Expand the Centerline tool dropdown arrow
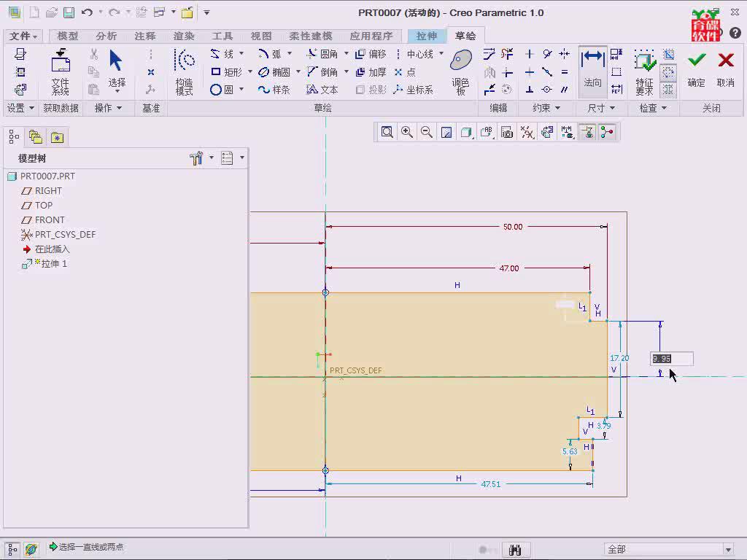This screenshot has width=747, height=560. 441,53
